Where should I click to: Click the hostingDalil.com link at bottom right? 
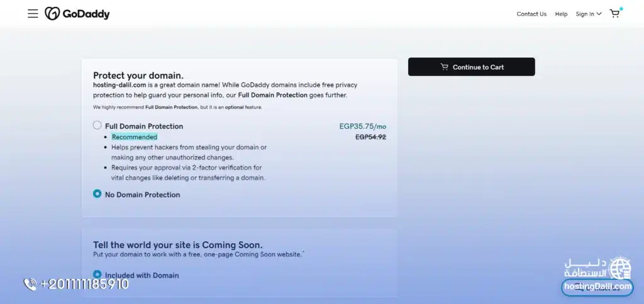(x=597, y=286)
